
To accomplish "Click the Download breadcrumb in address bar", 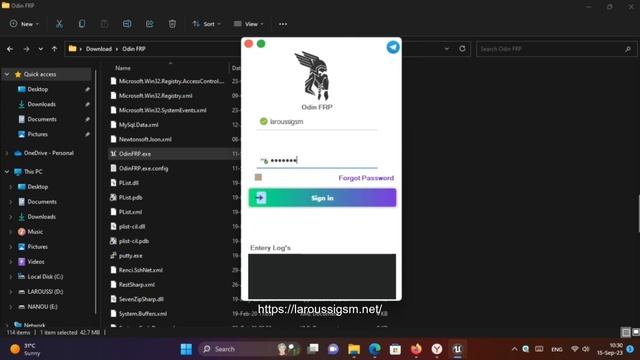I will tap(99, 49).
